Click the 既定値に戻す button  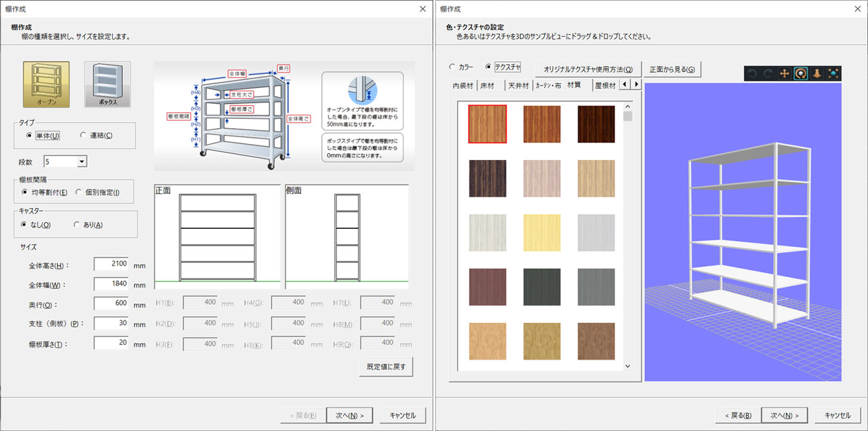(x=386, y=366)
